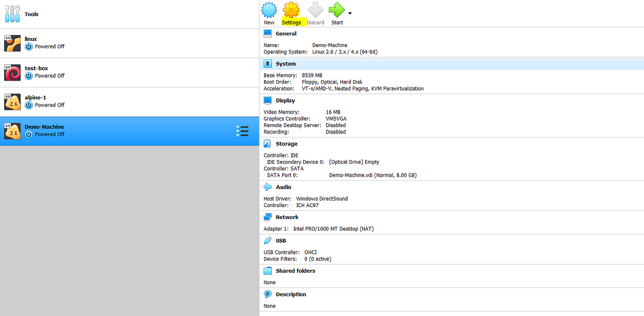This screenshot has height=316, width=644.
Task: Click the Start toolbar label
Action: [x=337, y=23]
